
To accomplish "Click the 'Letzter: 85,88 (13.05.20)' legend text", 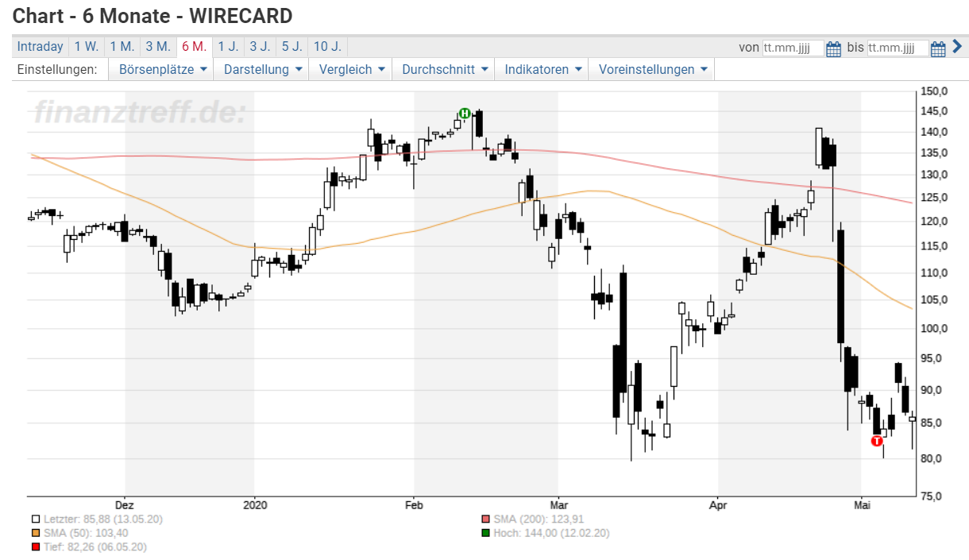I will point(103,519).
